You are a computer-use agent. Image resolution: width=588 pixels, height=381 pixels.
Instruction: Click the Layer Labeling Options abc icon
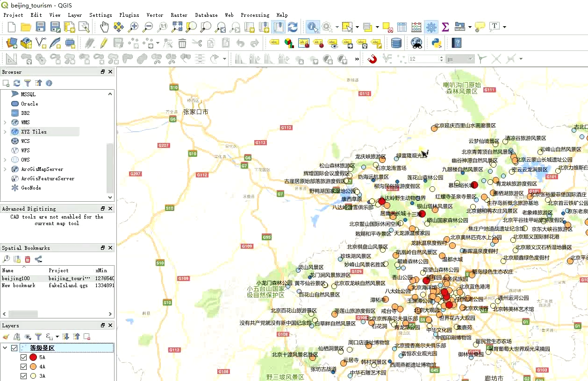(x=275, y=43)
